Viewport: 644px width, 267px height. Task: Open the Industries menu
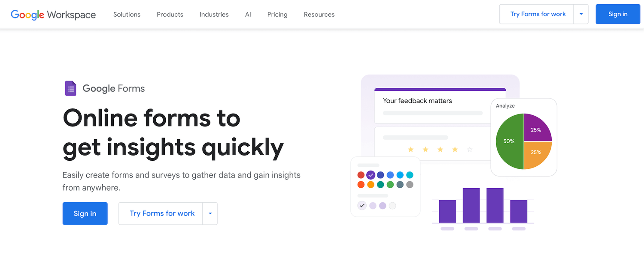click(x=214, y=15)
